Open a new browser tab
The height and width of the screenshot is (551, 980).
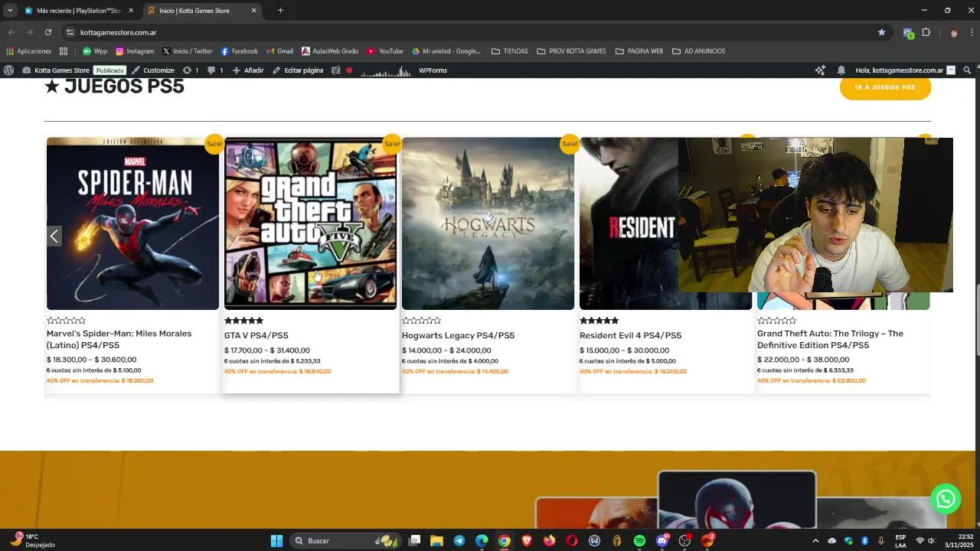280,11
